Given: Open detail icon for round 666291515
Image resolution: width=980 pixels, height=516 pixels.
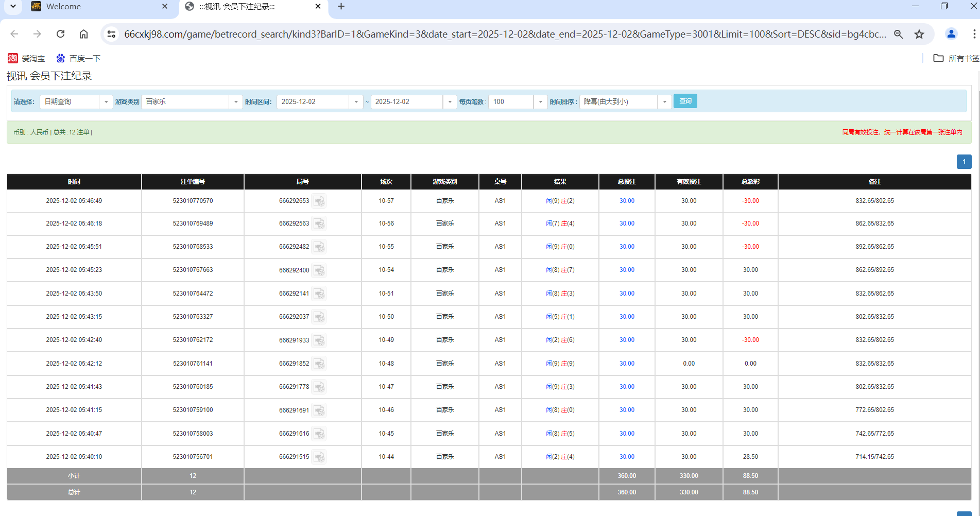Looking at the screenshot, I should [319, 457].
